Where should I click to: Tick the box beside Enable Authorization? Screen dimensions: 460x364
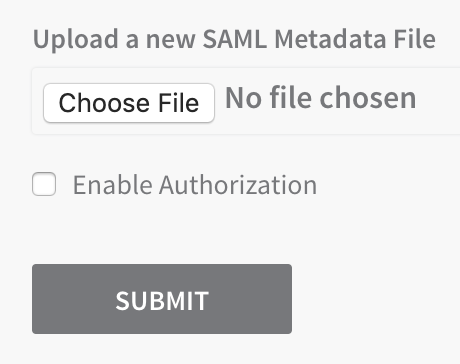[x=44, y=184]
